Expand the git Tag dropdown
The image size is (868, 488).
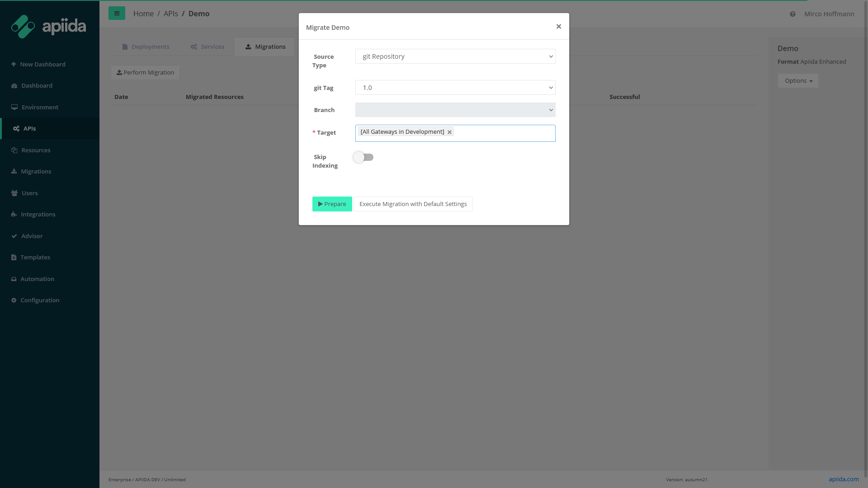[x=455, y=88]
